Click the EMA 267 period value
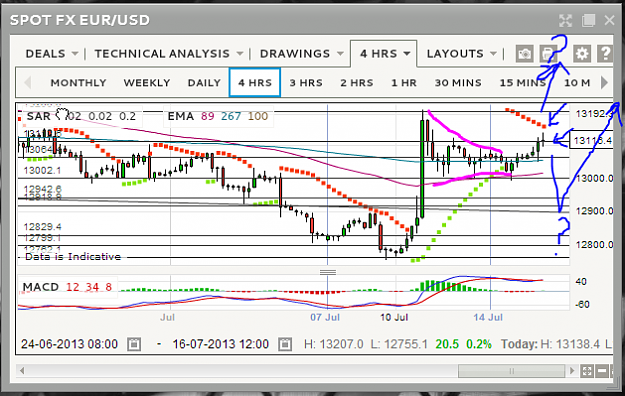The height and width of the screenshot is (396, 625). tap(231, 116)
